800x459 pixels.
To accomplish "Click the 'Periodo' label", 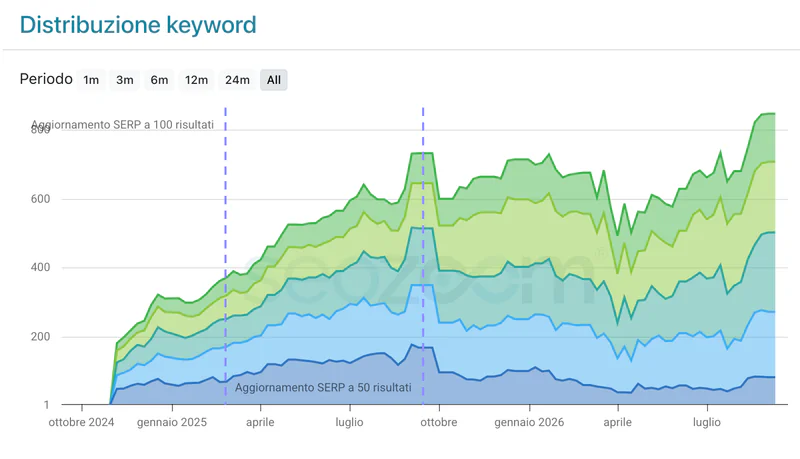I will tap(46, 79).
